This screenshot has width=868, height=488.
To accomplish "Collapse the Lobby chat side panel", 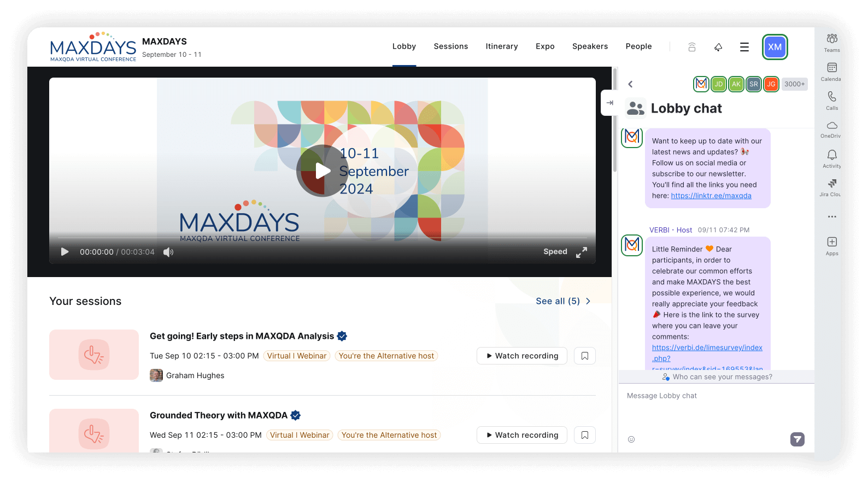I will (610, 103).
